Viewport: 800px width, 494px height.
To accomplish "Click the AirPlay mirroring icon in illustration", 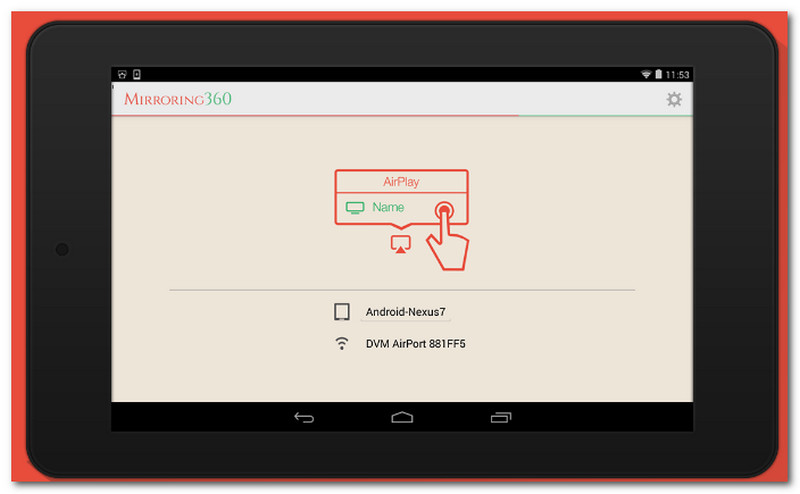I will pyautogui.click(x=401, y=244).
